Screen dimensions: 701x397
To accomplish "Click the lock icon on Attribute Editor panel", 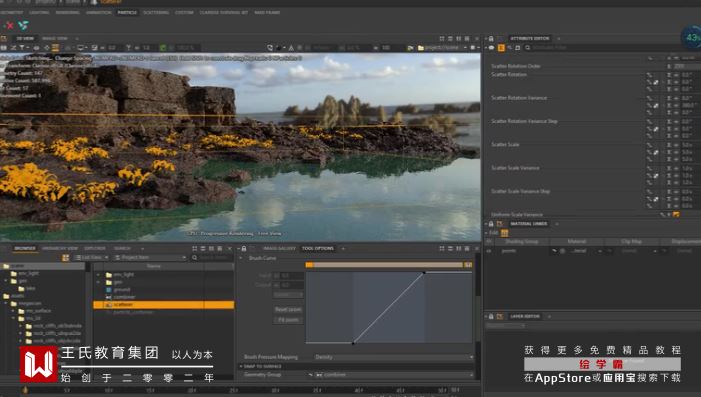I will [491, 39].
